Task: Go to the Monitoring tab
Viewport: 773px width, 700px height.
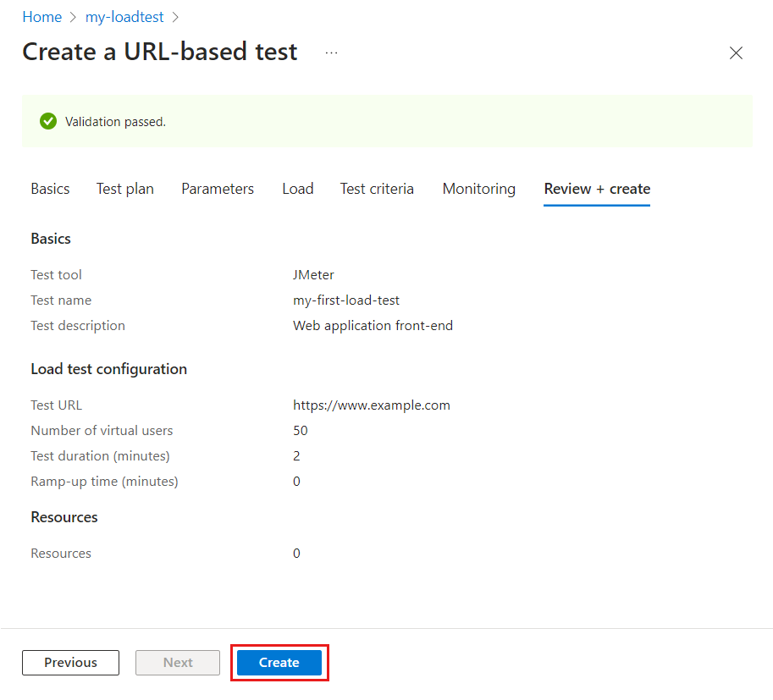Action: 478,189
